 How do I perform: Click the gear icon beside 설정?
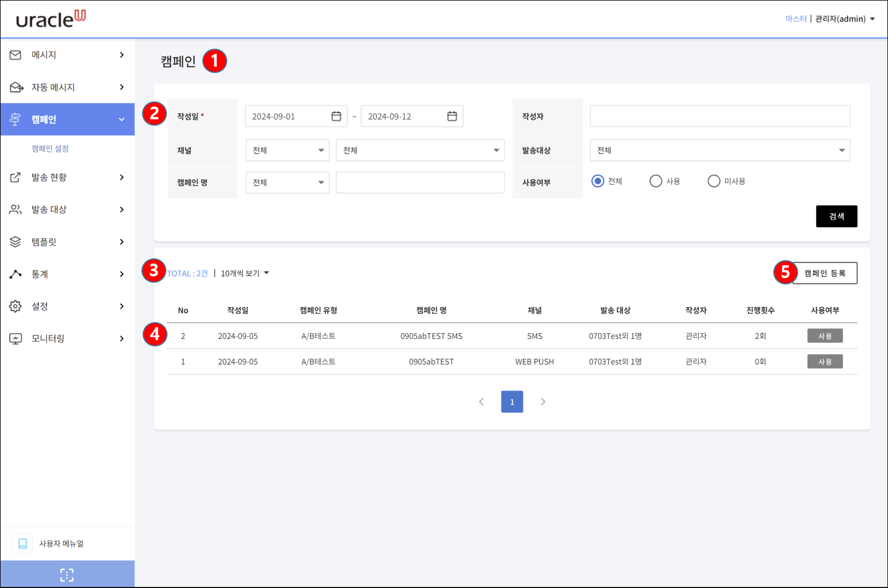pos(16,306)
